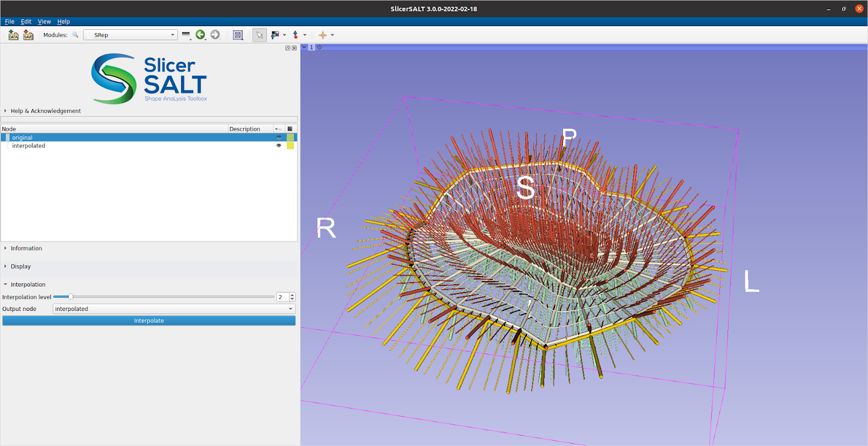Click the next module gray arrow
Viewport: 868px width, 446px height.
point(215,35)
